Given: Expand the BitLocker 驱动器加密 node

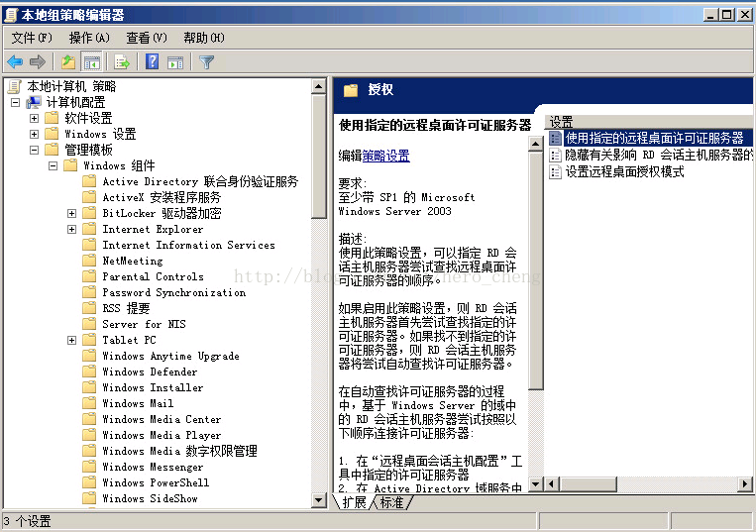Looking at the screenshot, I should (x=72, y=213).
